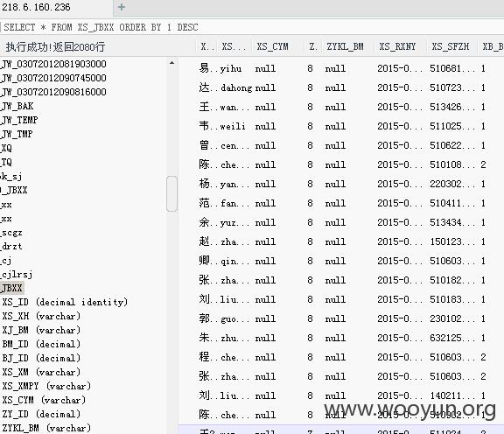This screenshot has height=434, width=504.
Task: Select column XS_XH (varchar)
Action: pos(41,317)
